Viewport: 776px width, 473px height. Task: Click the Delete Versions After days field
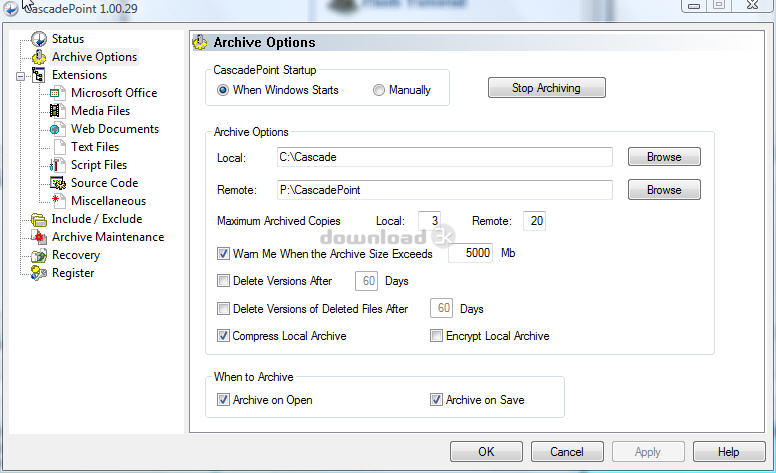[x=366, y=281]
